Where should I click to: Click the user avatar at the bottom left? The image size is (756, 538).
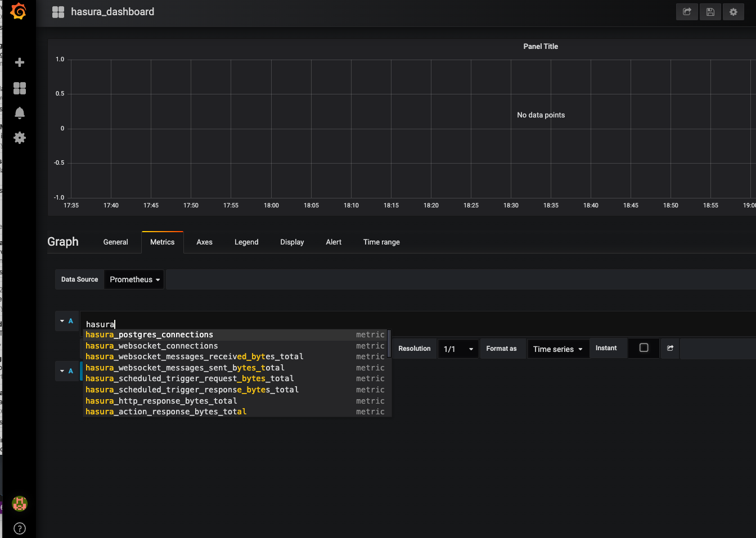click(x=19, y=504)
